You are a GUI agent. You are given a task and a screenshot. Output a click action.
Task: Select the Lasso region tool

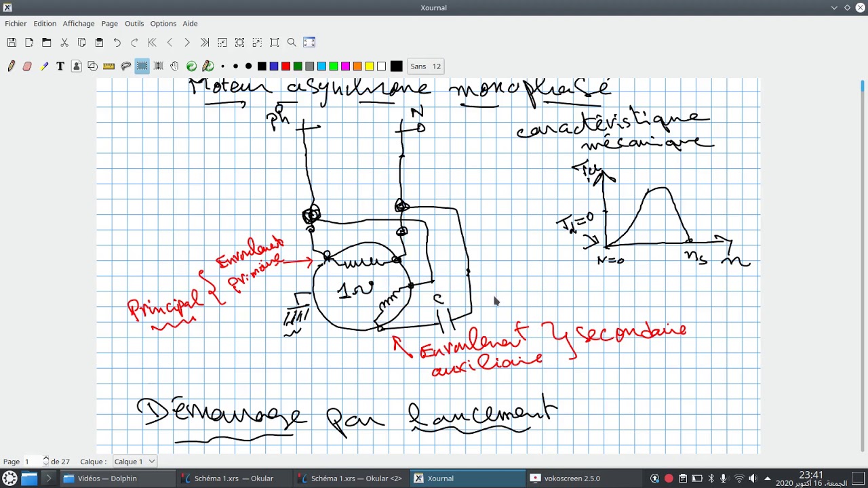click(125, 66)
